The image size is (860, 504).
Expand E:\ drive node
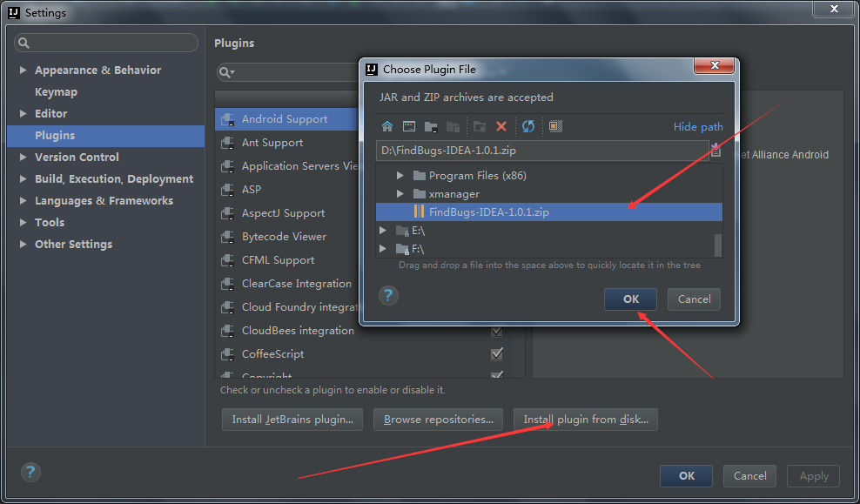pyautogui.click(x=383, y=231)
